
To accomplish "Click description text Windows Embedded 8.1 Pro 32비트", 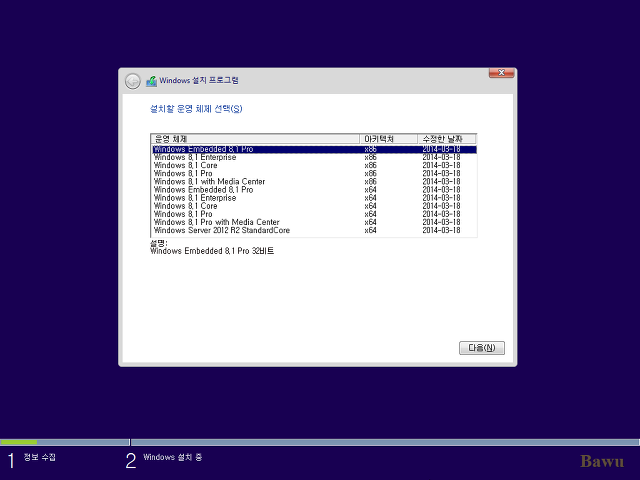I will click(212, 251).
